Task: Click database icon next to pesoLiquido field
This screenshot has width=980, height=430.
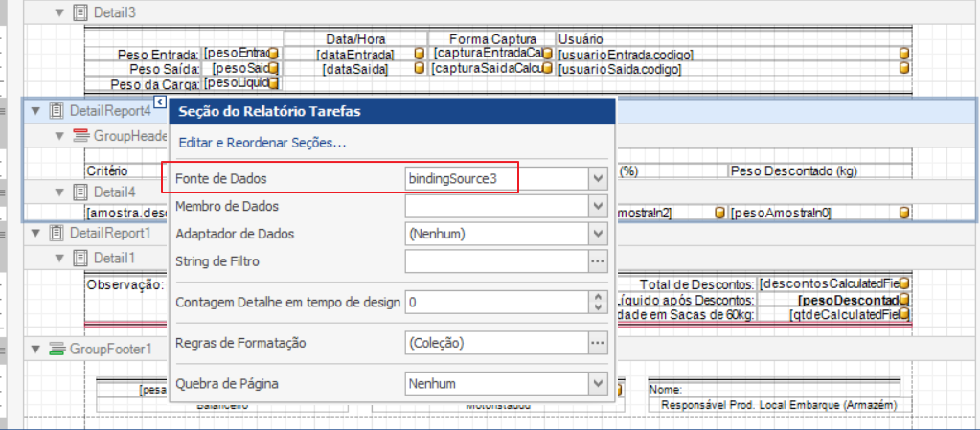Action: tap(273, 82)
